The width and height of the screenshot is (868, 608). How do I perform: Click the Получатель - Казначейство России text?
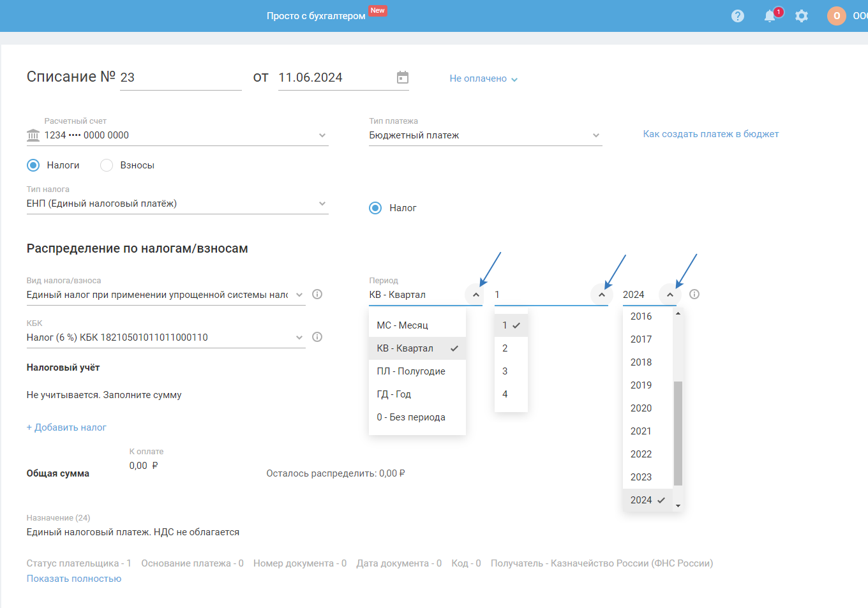[x=602, y=563]
